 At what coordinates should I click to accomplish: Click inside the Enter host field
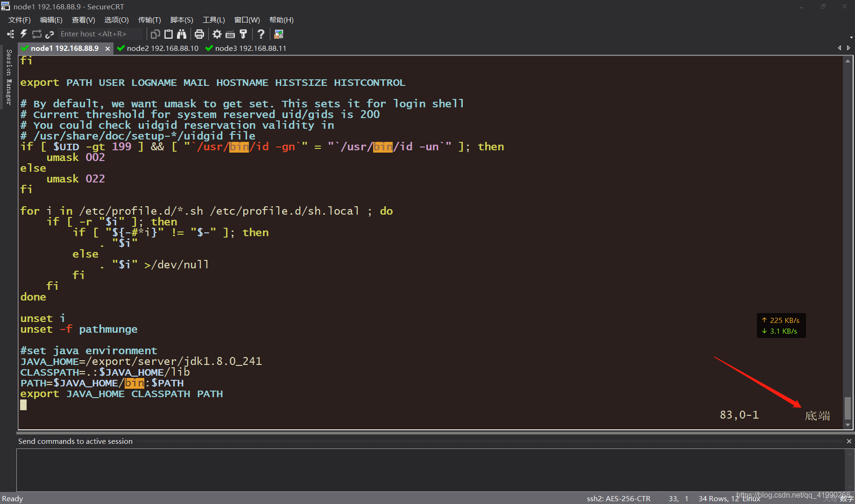click(100, 34)
